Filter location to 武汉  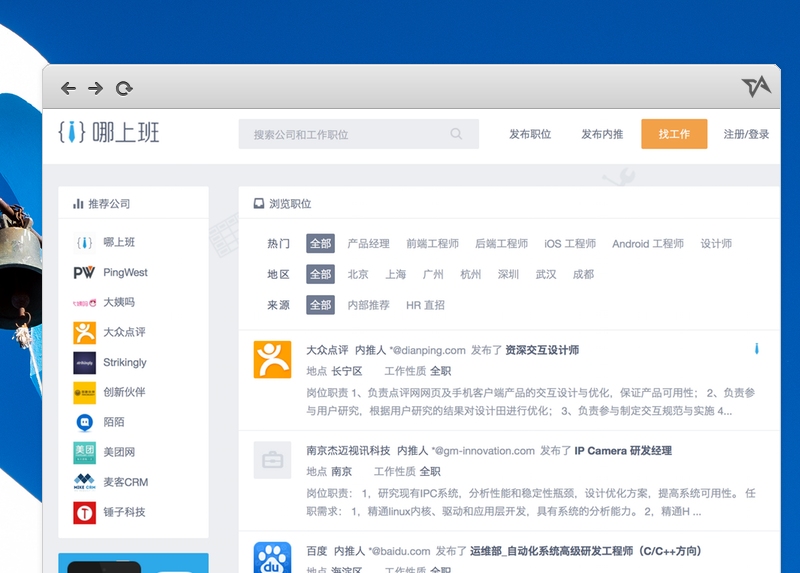(x=545, y=275)
